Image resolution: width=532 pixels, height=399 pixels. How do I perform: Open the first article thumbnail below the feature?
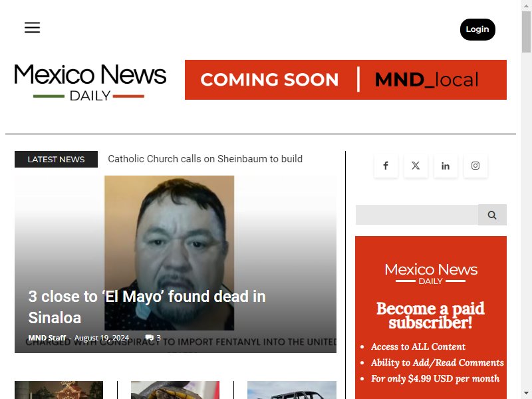click(x=59, y=390)
